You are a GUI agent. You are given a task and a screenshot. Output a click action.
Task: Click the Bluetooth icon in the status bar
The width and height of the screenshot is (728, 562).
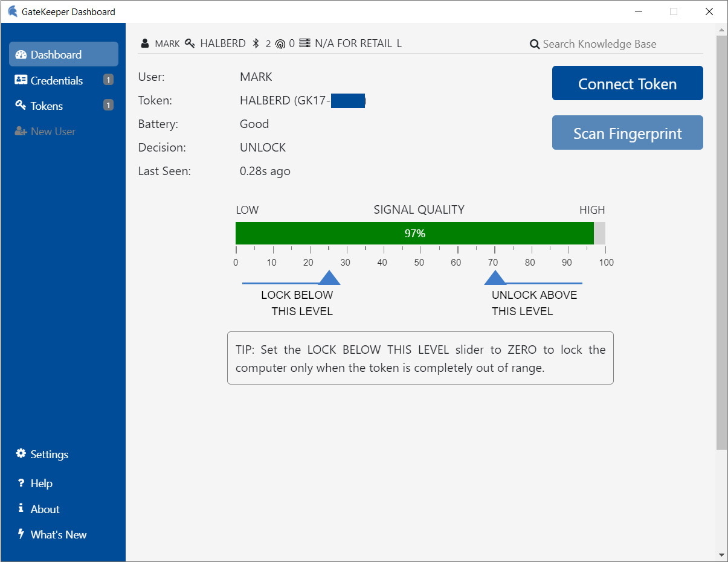256,43
